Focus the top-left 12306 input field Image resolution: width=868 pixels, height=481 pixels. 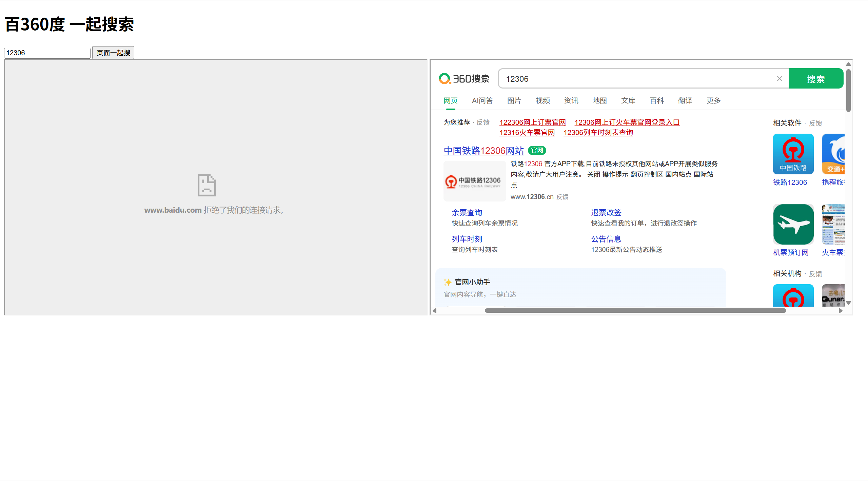(x=47, y=53)
